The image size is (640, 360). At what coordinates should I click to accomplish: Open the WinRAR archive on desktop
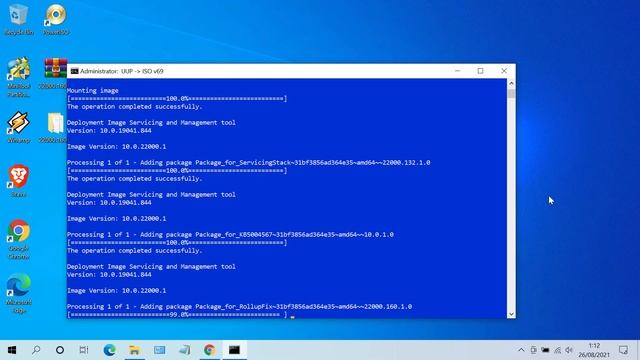point(55,73)
